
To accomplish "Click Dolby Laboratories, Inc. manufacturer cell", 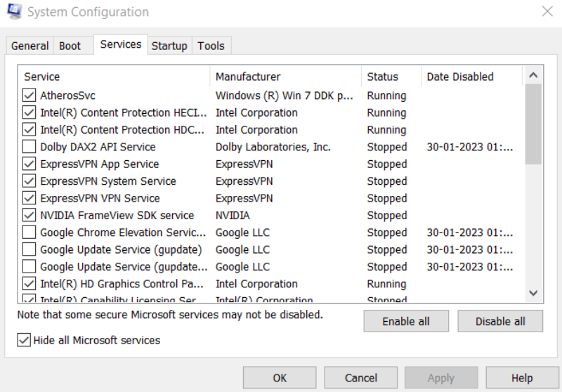I will click(x=273, y=147).
